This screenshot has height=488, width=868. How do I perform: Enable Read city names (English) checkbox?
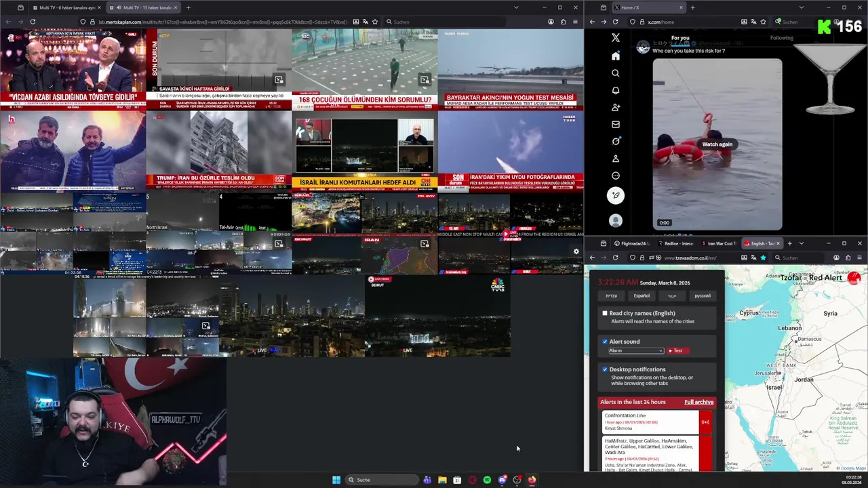[x=605, y=313]
